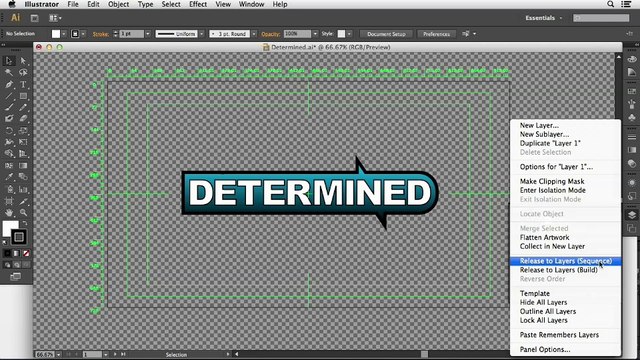The height and width of the screenshot is (360, 640).
Task: Click the orange Opacity label link
Action: [271, 34]
